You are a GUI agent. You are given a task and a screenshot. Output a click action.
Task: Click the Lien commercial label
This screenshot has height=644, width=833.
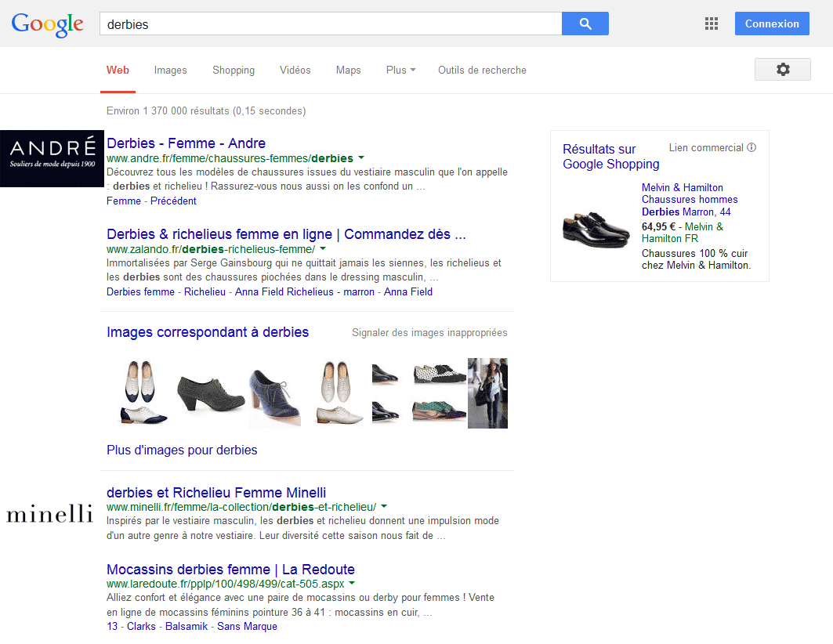[706, 147]
